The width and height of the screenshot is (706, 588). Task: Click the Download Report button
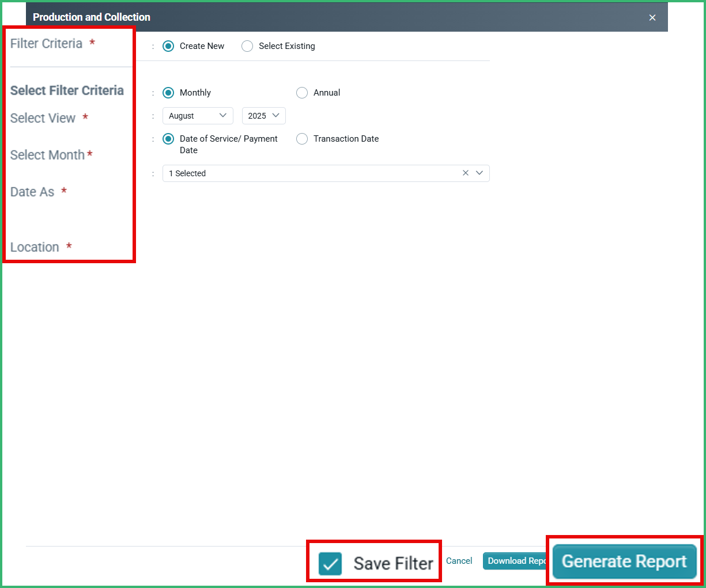515,561
